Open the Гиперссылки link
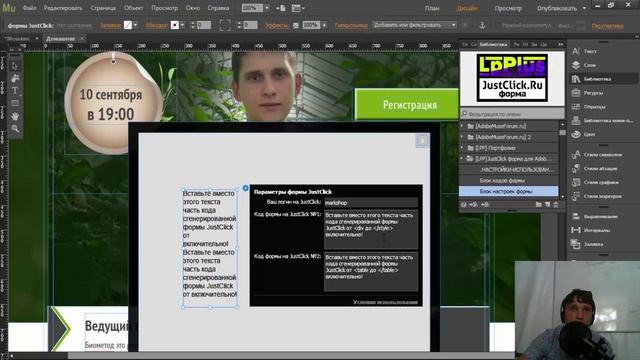The width and height of the screenshot is (640, 360). tap(351, 25)
